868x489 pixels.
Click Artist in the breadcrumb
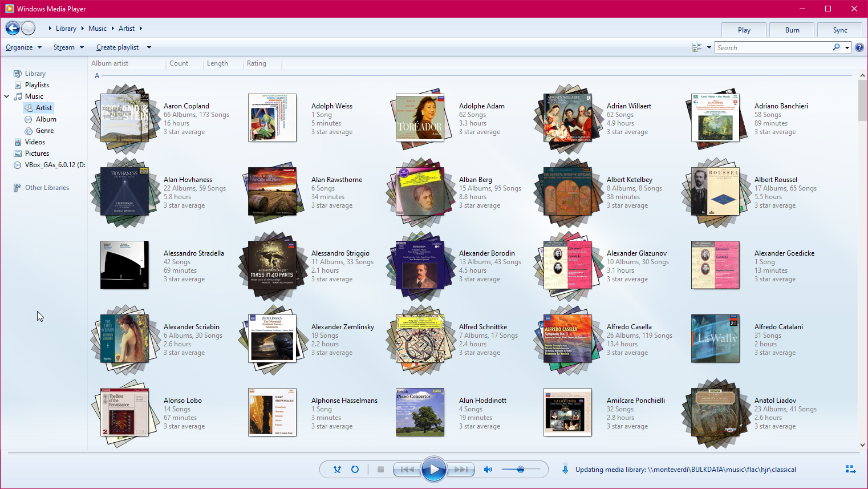pyautogui.click(x=127, y=28)
